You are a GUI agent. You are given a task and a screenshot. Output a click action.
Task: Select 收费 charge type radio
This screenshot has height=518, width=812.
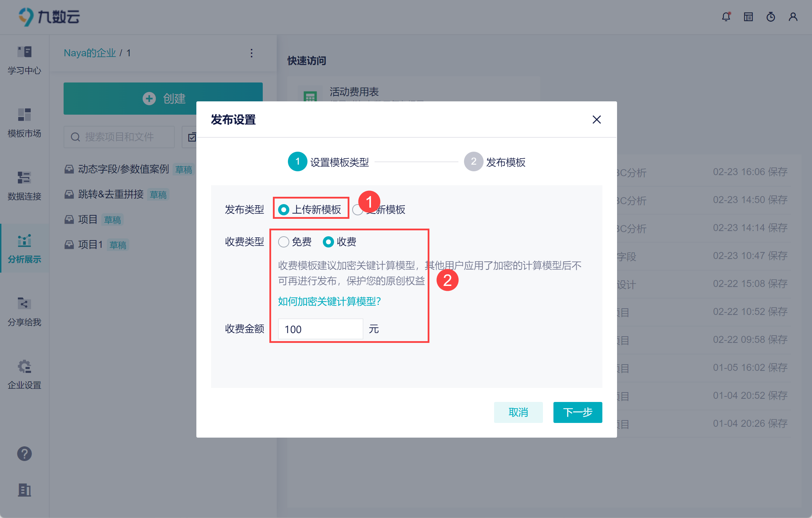[328, 242]
